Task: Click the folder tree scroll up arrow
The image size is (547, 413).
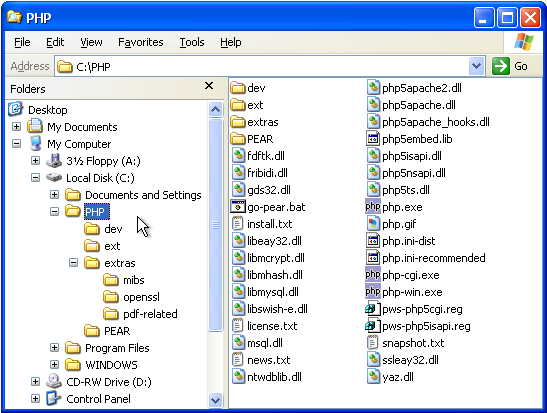Action: point(216,110)
